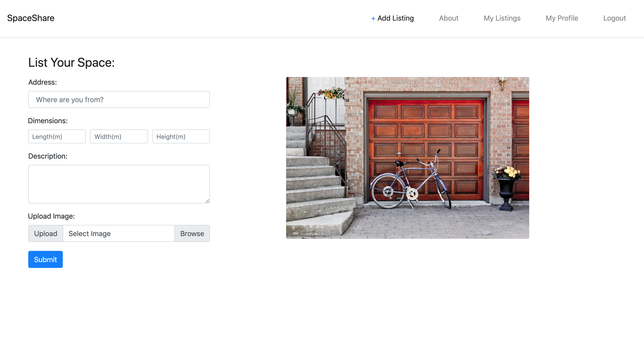
Task: Browse for an image file
Action: [192, 233]
